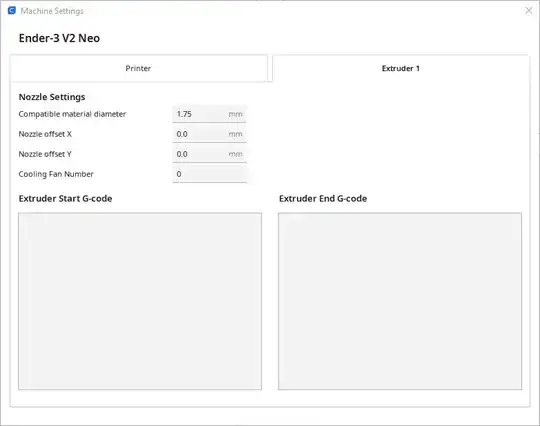Click the Nozzle offset X value field

pos(209,134)
